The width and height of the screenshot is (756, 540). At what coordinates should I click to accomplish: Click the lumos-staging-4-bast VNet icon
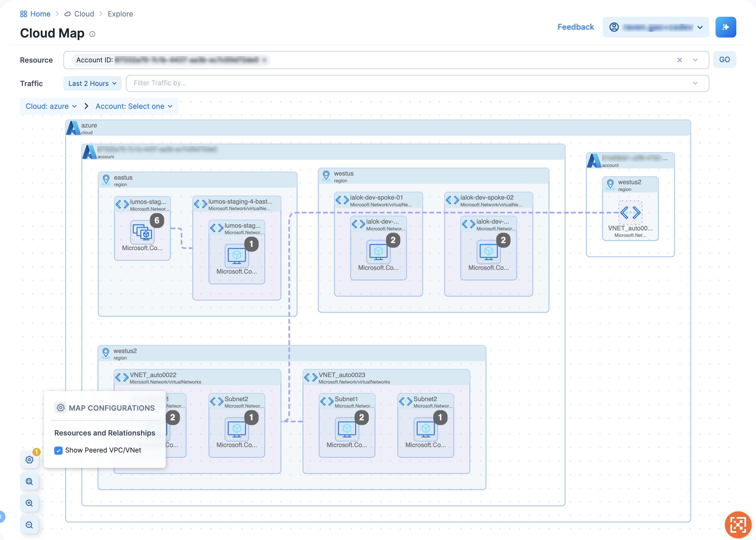tap(200, 204)
